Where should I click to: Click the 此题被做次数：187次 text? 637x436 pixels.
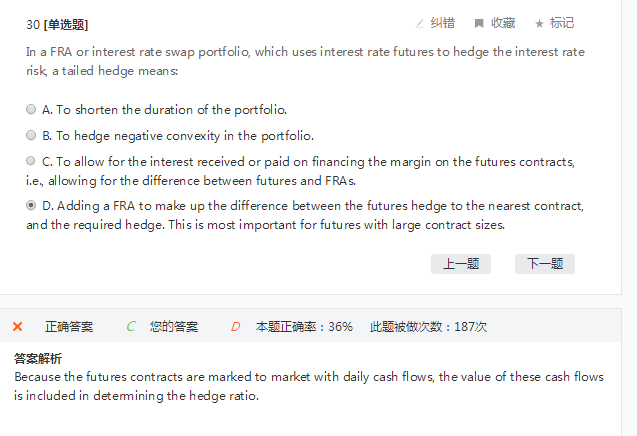tap(428, 327)
